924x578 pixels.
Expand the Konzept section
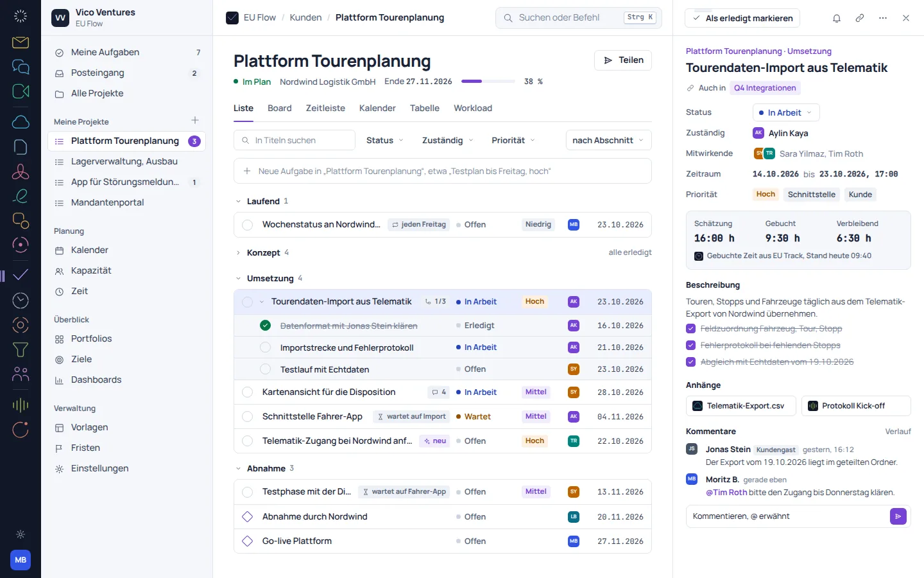[x=238, y=253]
